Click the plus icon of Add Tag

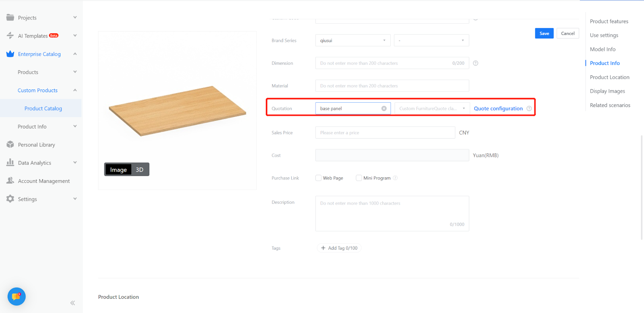pyautogui.click(x=323, y=248)
